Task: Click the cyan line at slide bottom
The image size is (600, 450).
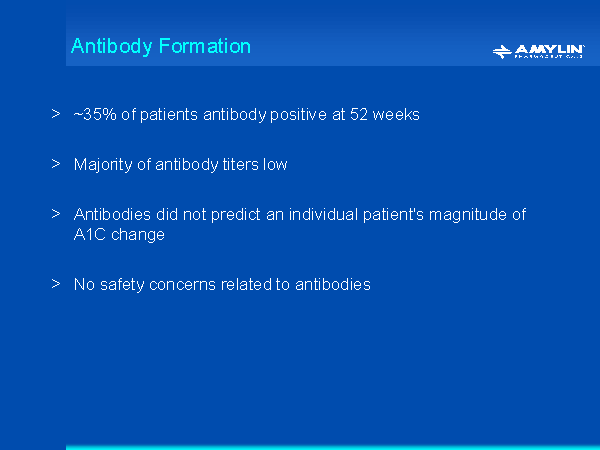Action: tap(332, 447)
